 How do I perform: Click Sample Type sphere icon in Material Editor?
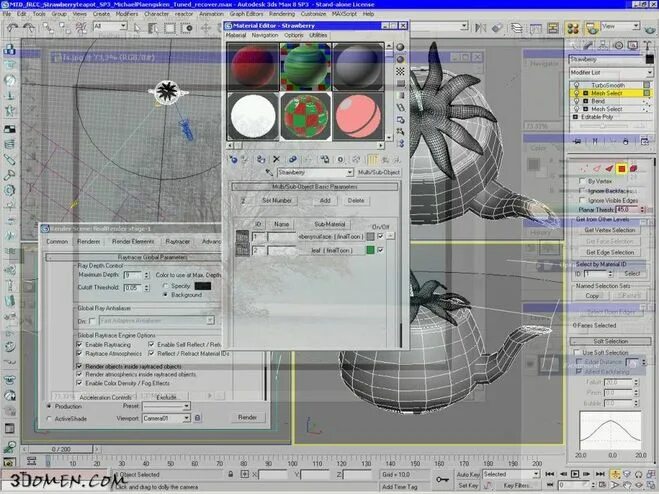[x=401, y=47]
